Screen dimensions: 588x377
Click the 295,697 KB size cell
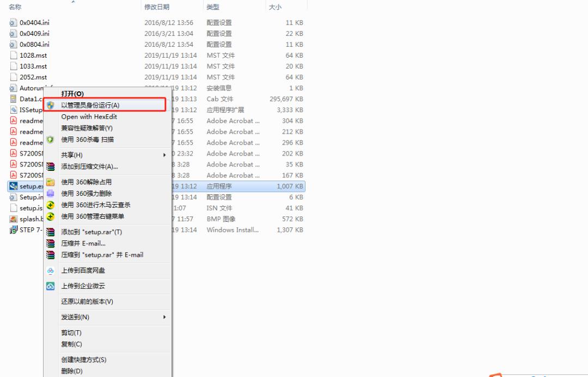pyautogui.click(x=286, y=99)
